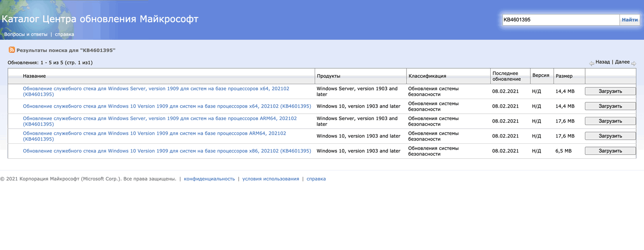644x250 pixels.
Task: Click the left arrow icon next to Назад
Action: [592, 63]
